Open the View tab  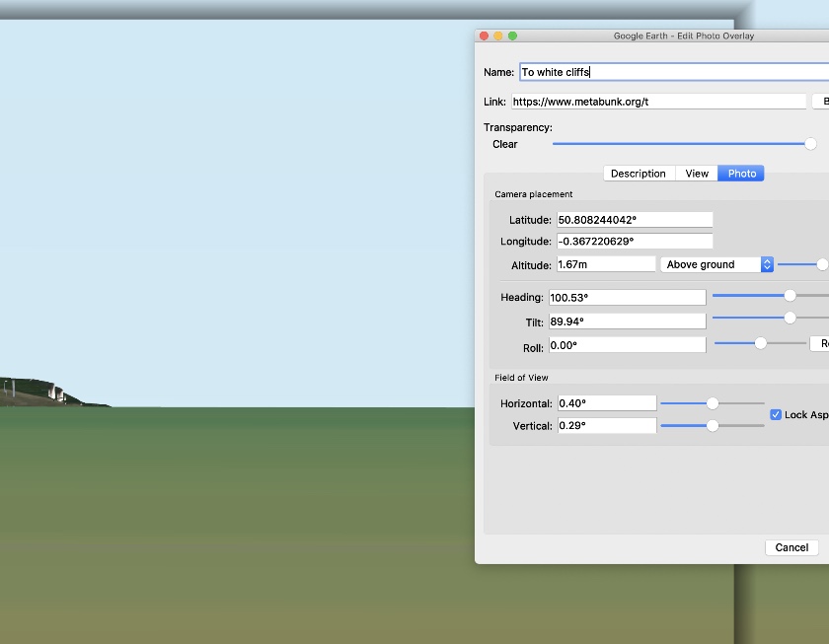point(697,174)
